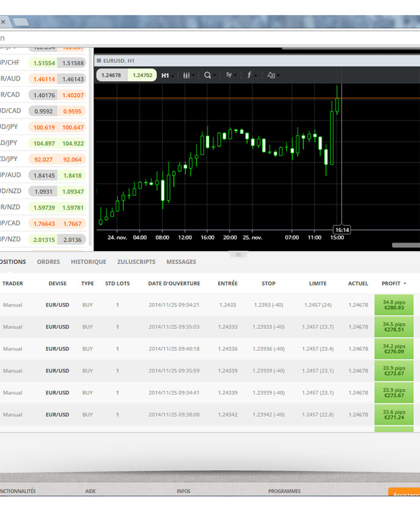Click the 33.6 pips €271.24 profit cell
This screenshot has height=515, width=420.
394,414
